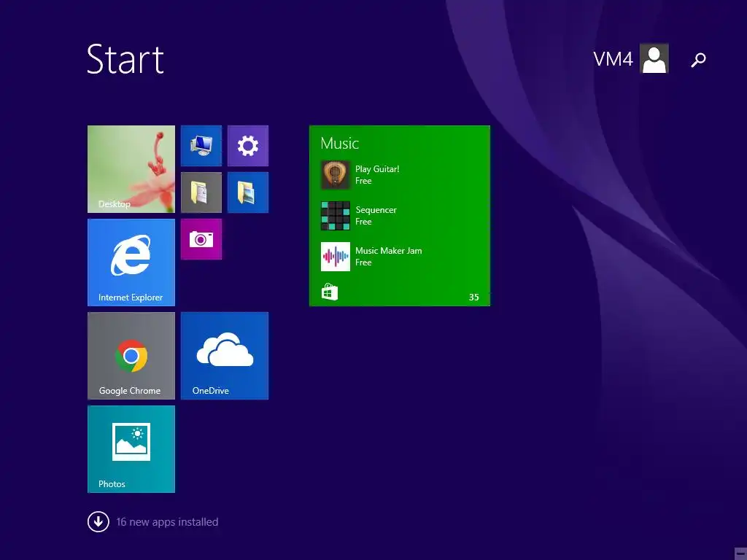Click the Store bag icon in Music tile
The height and width of the screenshot is (560, 747).
(x=329, y=292)
